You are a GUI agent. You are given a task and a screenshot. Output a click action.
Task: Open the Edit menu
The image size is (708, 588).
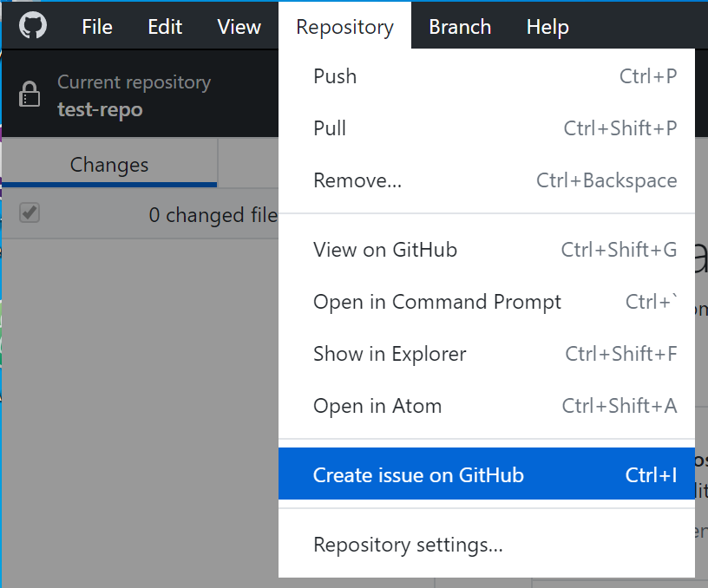(x=165, y=27)
